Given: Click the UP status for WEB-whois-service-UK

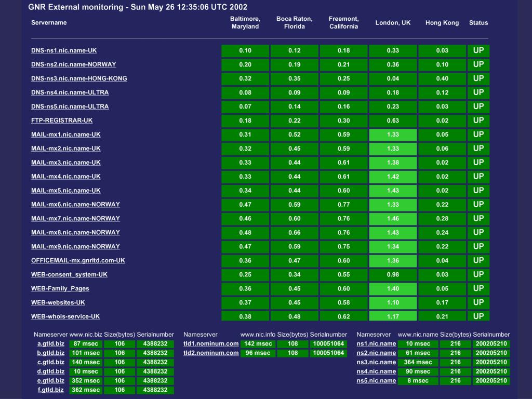Looking at the screenshot, I should pos(478,316).
